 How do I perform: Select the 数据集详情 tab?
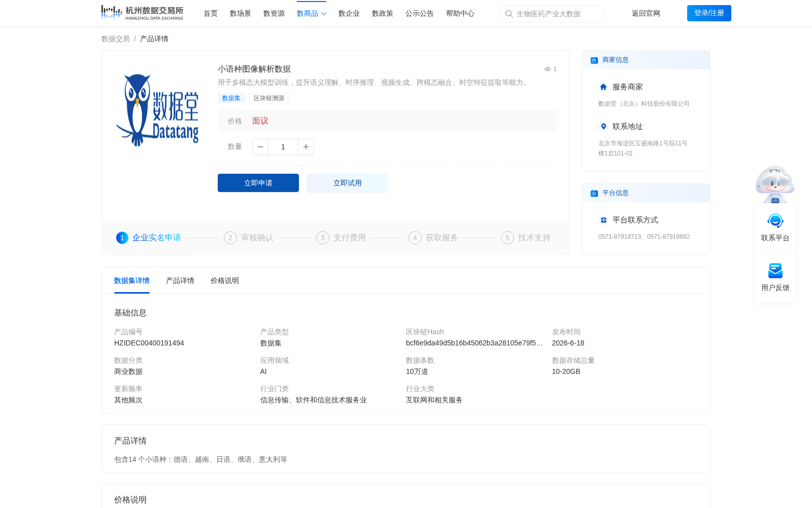(x=132, y=281)
